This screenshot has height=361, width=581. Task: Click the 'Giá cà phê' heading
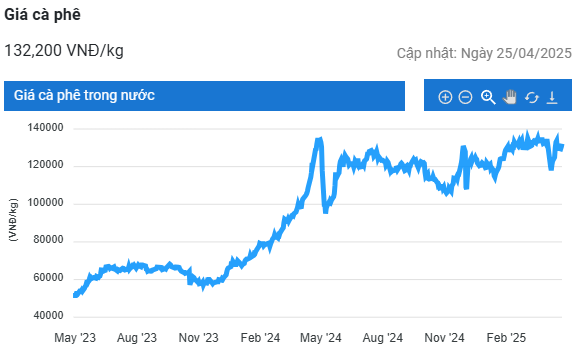(x=42, y=15)
